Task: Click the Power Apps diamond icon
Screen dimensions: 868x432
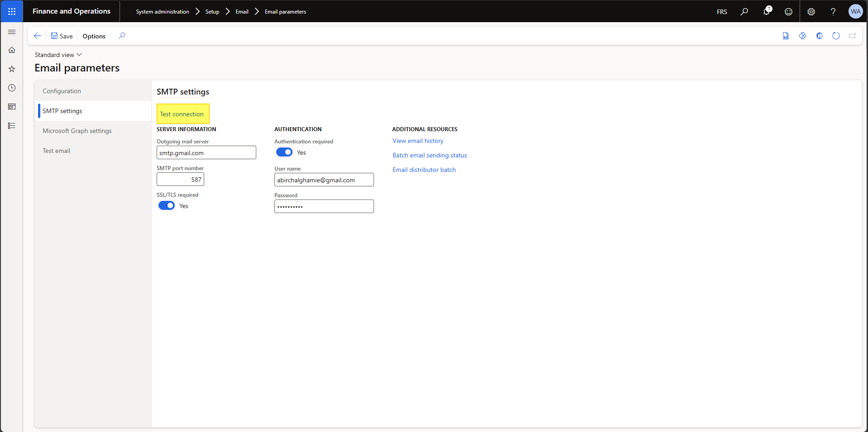Action: coord(803,36)
